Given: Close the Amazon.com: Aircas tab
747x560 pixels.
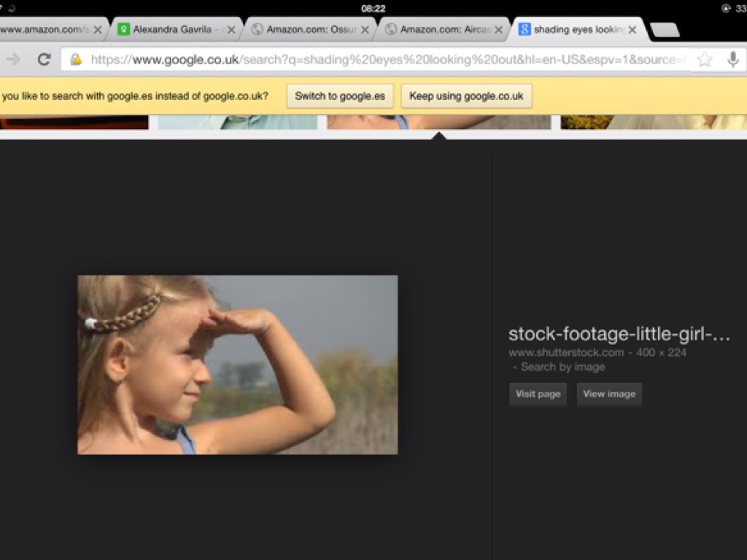Looking at the screenshot, I should (499, 30).
